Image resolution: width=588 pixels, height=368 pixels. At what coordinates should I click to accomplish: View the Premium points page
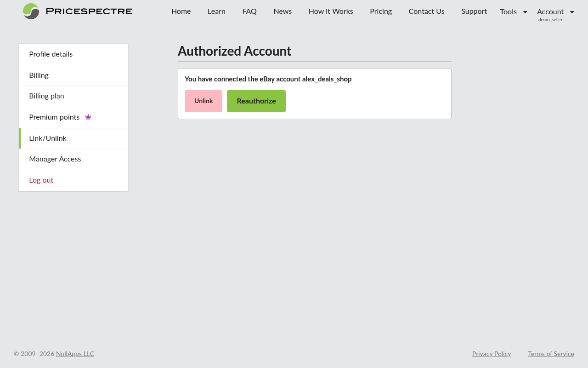(54, 117)
